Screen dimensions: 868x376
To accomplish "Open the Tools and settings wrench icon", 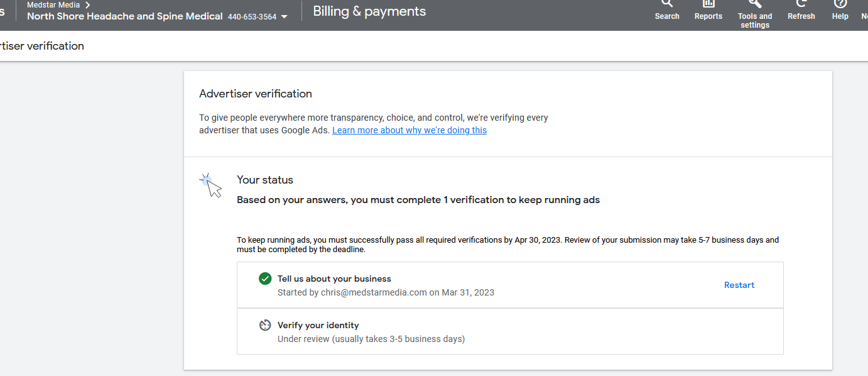I will [755, 3].
